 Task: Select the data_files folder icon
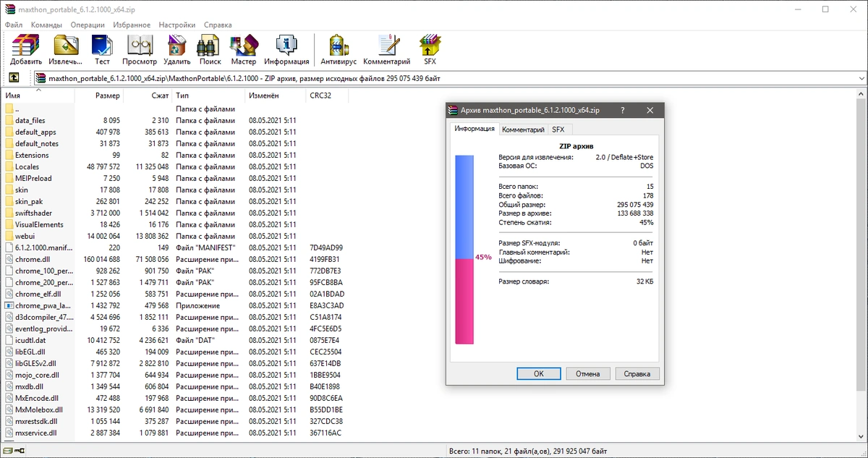9,120
